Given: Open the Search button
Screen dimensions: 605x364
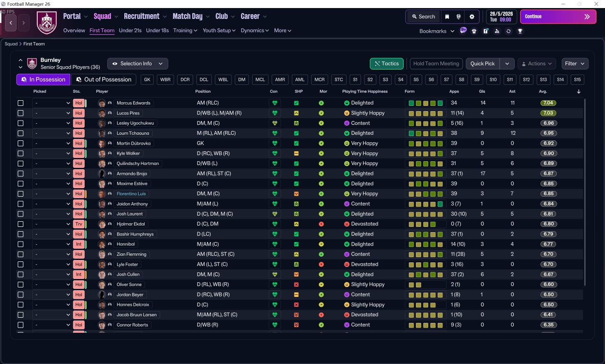Looking at the screenshot, I should [423, 17].
